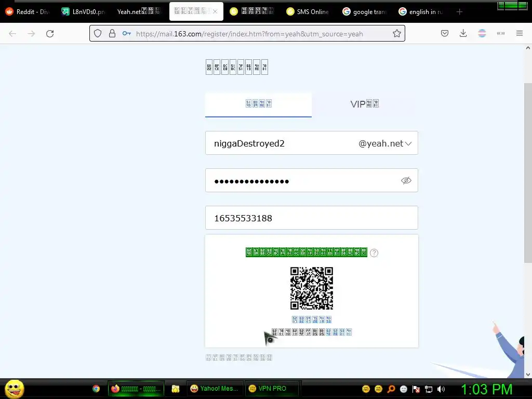View site security via the padlock icon
Screen dimensions: 532x399
(112, 33)
